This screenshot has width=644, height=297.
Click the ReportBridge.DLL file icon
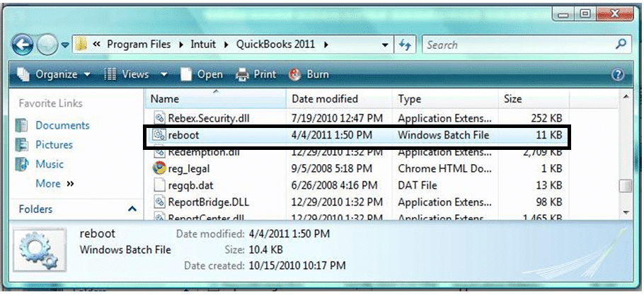click(x=159, y=202)
